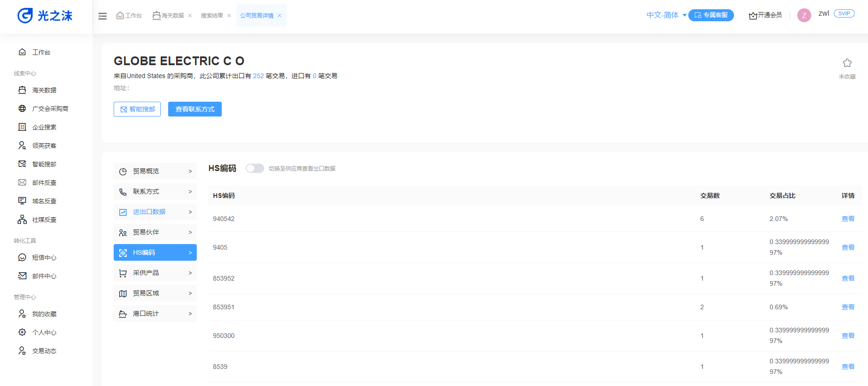Click the user avatar Z icon
The width and height of the screenshot is (868, 386).
click(x=804, y=15)
